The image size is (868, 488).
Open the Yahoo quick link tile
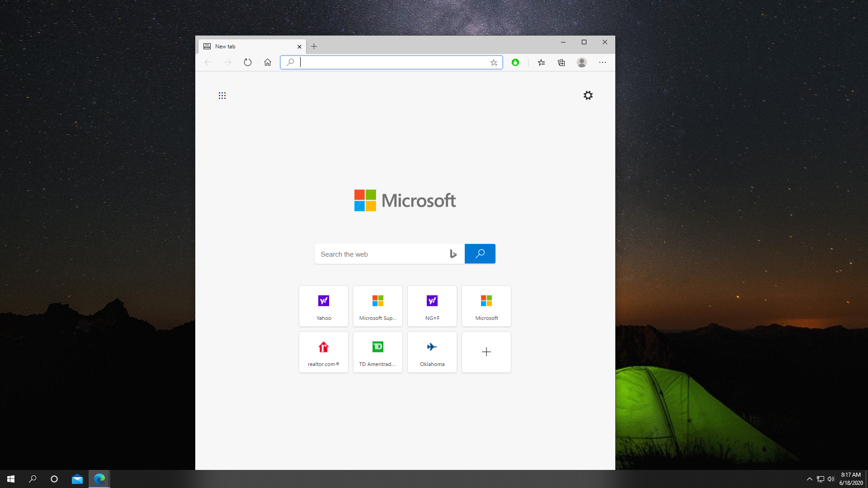324,306
